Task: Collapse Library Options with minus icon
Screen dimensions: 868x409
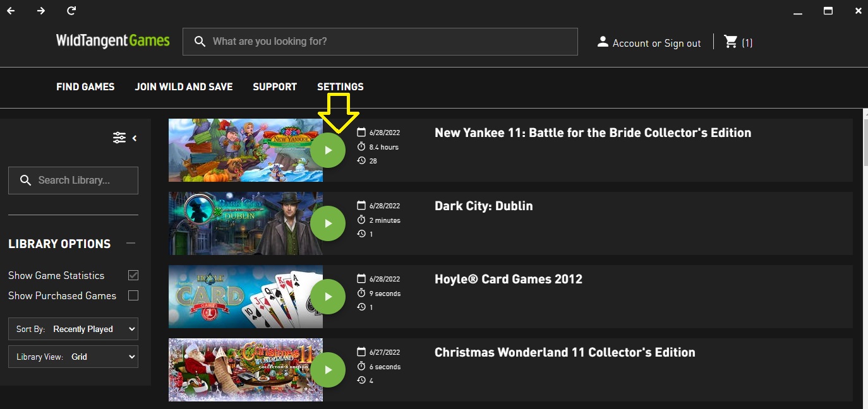Action: (131, 244)
